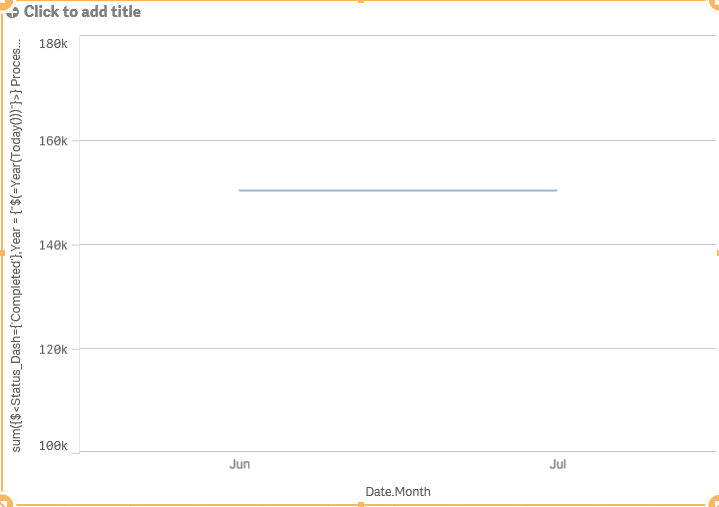
Task: Select the vertical measure expression axis label
Action: click(x=17, y=245)
